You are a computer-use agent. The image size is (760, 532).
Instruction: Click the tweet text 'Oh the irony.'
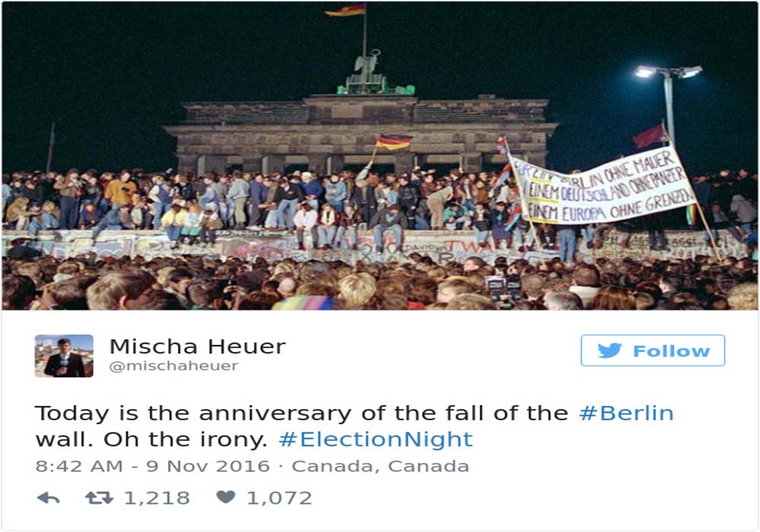[185, 439]
